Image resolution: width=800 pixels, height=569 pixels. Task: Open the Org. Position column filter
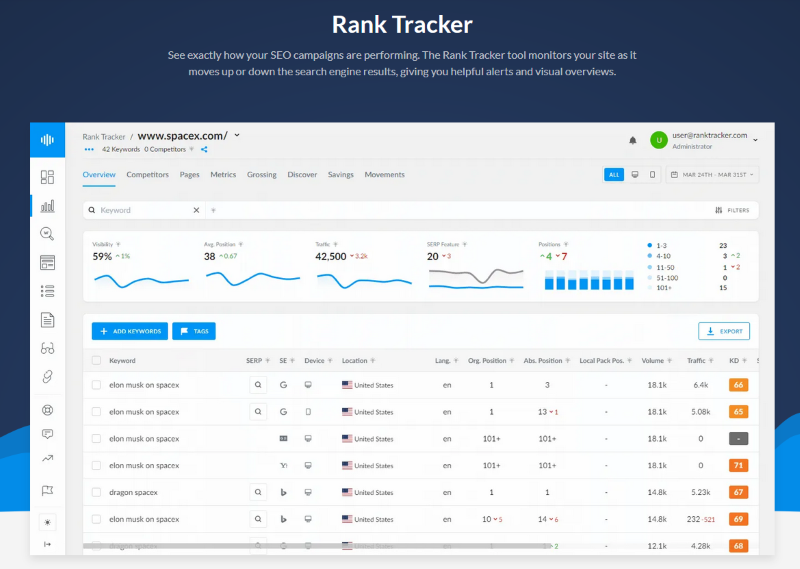512,361
